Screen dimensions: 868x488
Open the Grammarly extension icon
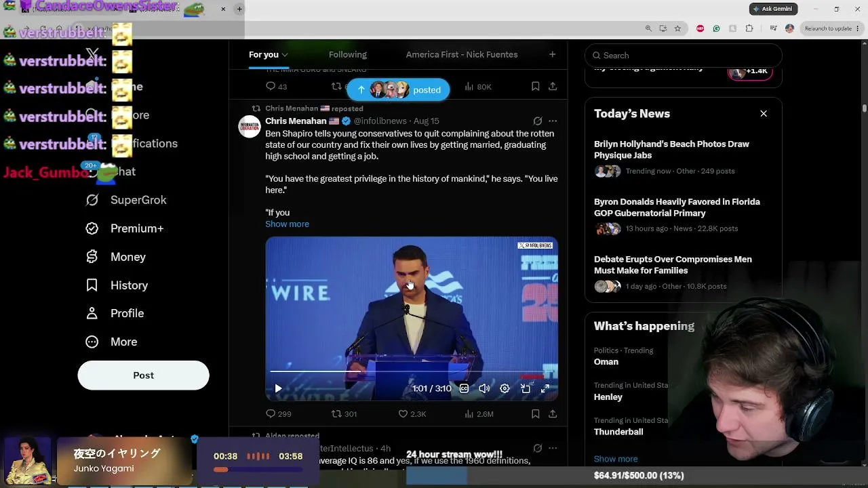tap(716, 28)
